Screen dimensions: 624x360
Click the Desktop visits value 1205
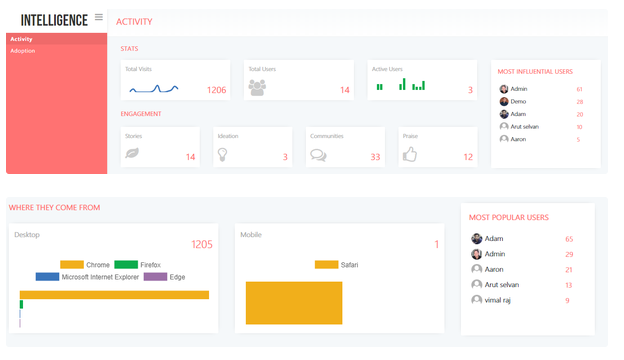tap(202, 244)
